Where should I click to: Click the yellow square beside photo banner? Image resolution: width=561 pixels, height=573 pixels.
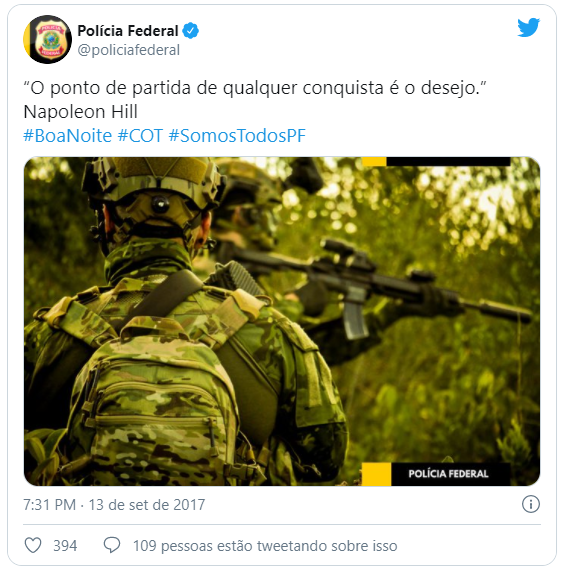(x=376, y=474)
